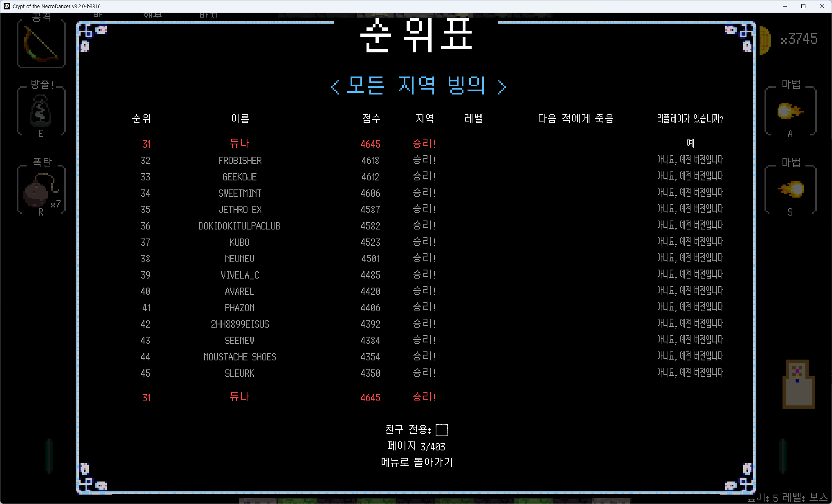This screenshot has width=832, height=504.
Task: Click 예 replay availability on first row
Action: click(x=690, y=143)
